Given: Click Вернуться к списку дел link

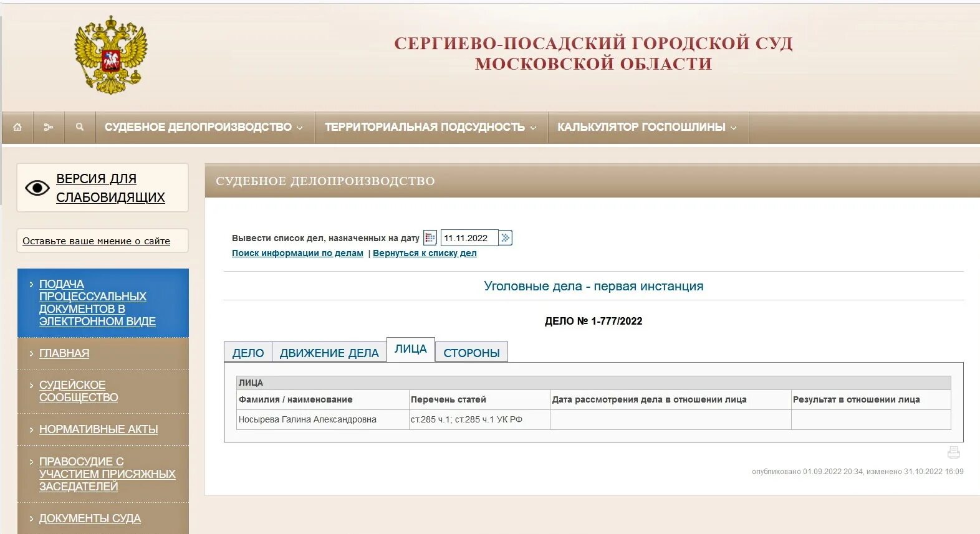Looking at the screenshot, I should click(425, 253).
